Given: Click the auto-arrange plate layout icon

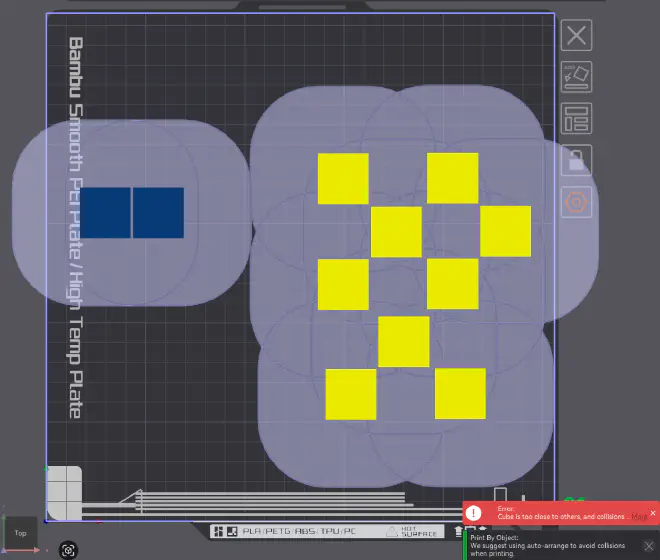Looking at the screenshot, I should pos(577,118).
